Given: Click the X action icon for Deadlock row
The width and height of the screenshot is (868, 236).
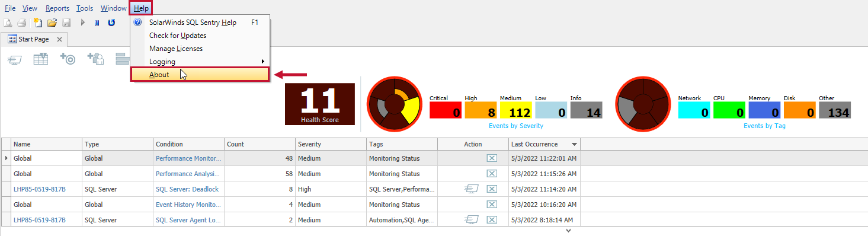Looking at the screenshot, I should click(x=492, y=189).
